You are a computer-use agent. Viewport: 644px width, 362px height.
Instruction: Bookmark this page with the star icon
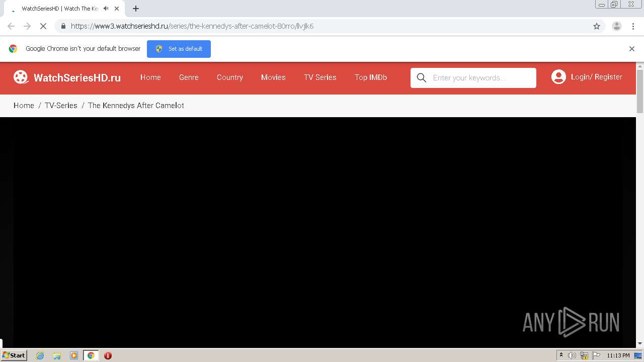click(597, 26)
